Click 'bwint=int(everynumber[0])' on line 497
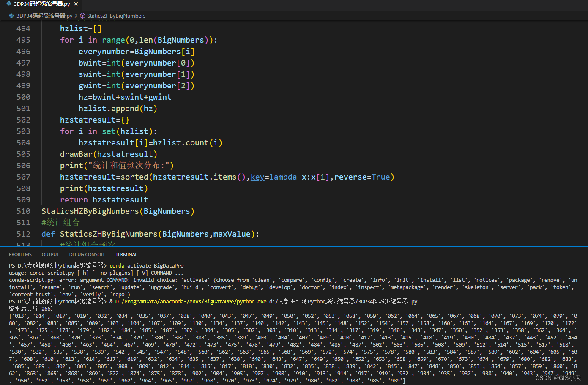The width and height of the screenshot is (588, 385). tap(137, 63)
